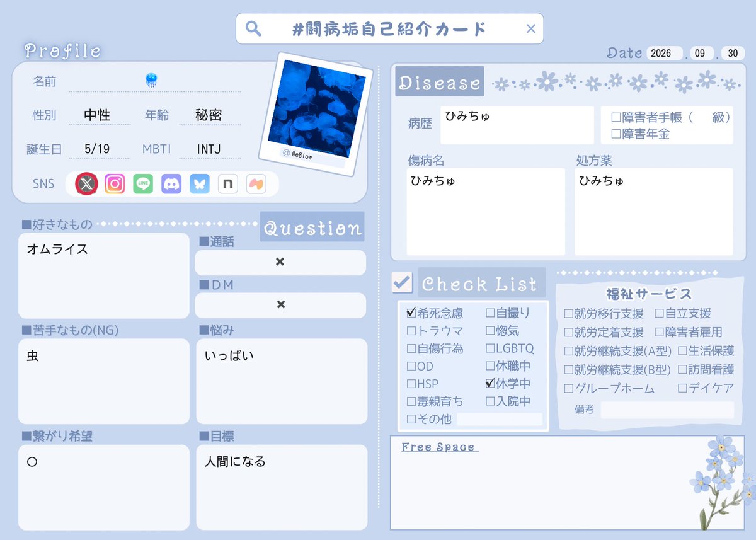Select the orange Marshmallow SNS icon
Viewport: 756px width, 540px height.
[256, 183]
